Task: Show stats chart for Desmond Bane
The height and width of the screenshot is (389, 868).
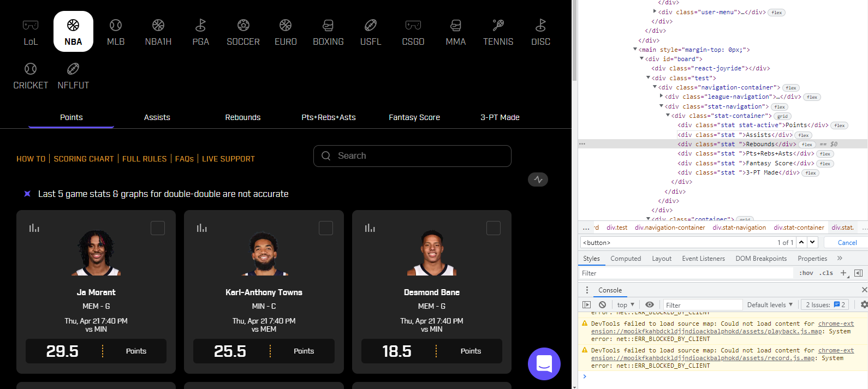Action: (x=370, y=228)
